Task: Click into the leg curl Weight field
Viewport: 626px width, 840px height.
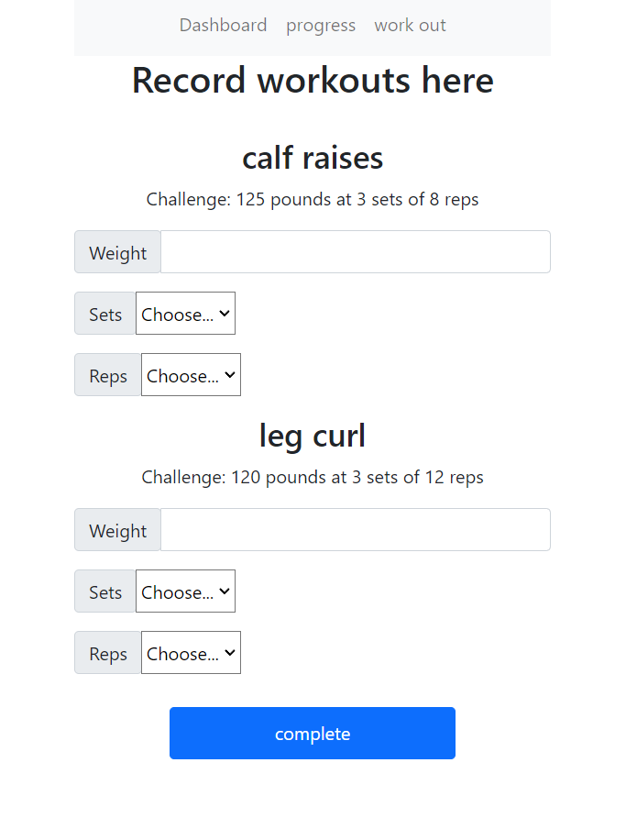Action: (x=355, y=530)
